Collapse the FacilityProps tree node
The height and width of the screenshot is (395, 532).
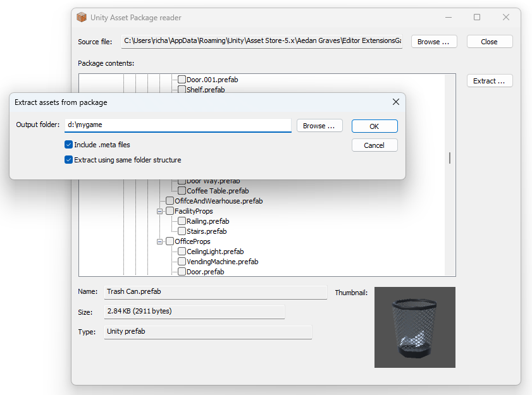159,211
